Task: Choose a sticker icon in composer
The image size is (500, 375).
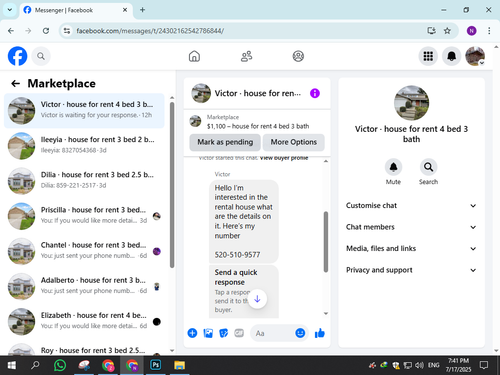Action: point(224,333)
